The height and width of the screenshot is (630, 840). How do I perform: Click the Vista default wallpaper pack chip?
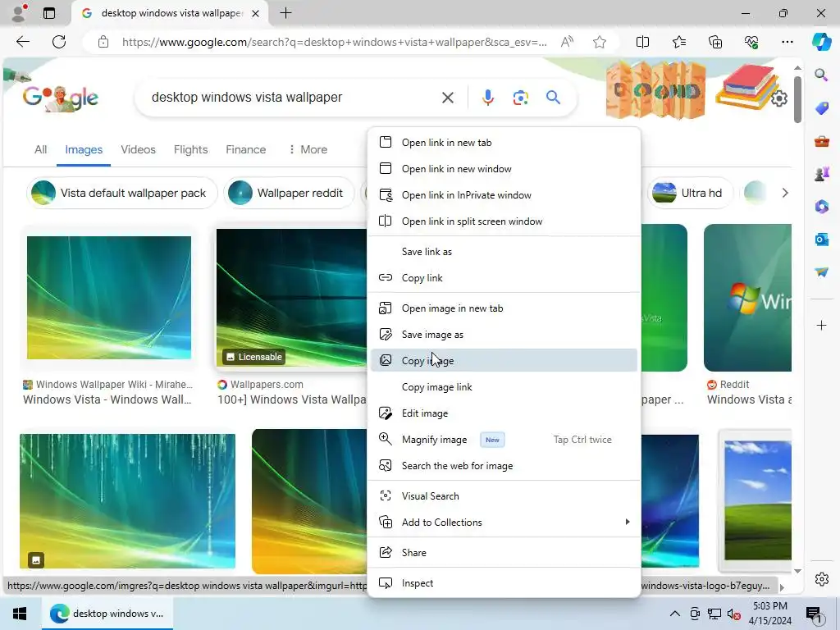(121, 193)
